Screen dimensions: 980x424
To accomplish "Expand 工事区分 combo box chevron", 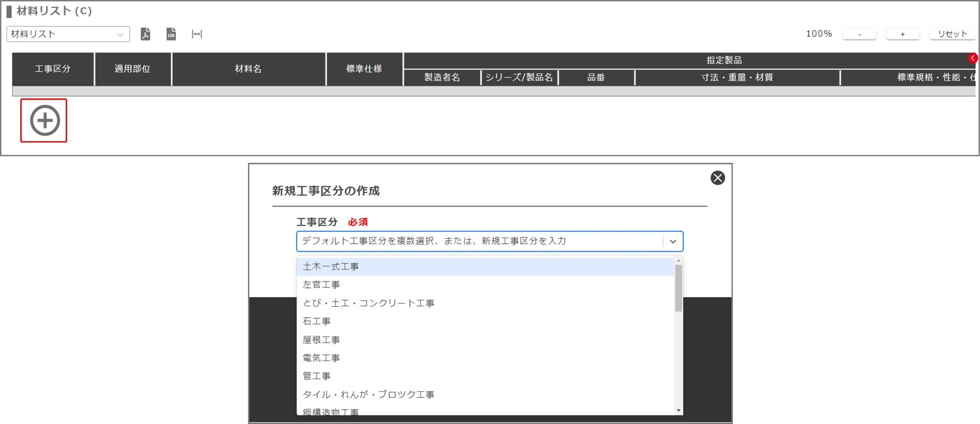I will click(673, 241).
